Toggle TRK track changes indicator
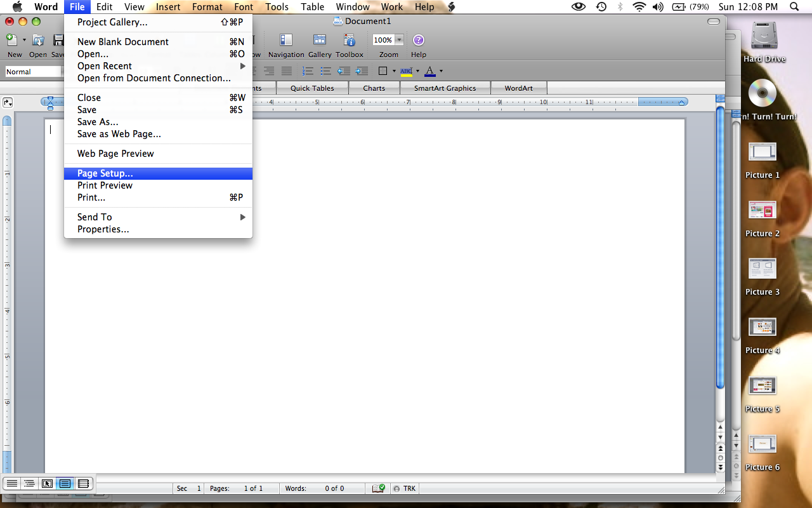 (x=405, y=488)
